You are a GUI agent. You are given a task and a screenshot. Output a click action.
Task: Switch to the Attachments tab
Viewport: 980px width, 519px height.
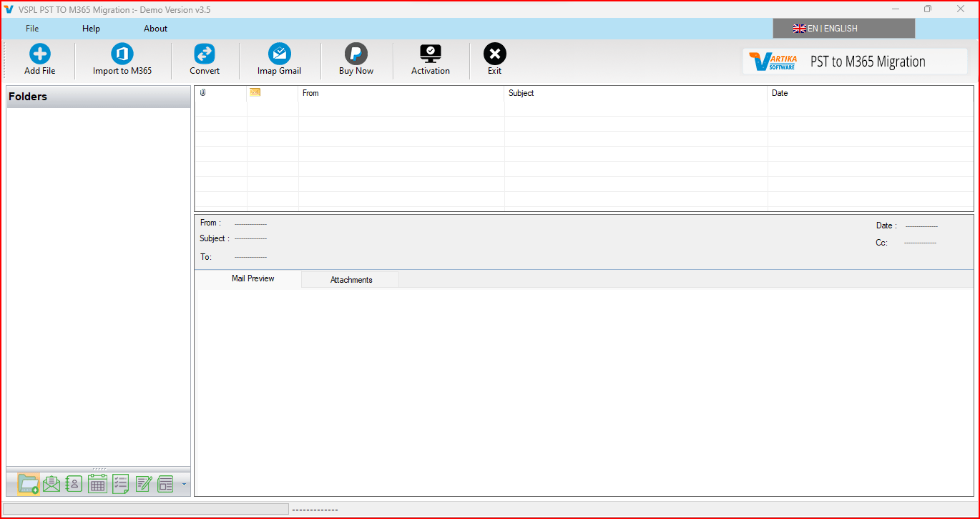[x=351, y=280]
